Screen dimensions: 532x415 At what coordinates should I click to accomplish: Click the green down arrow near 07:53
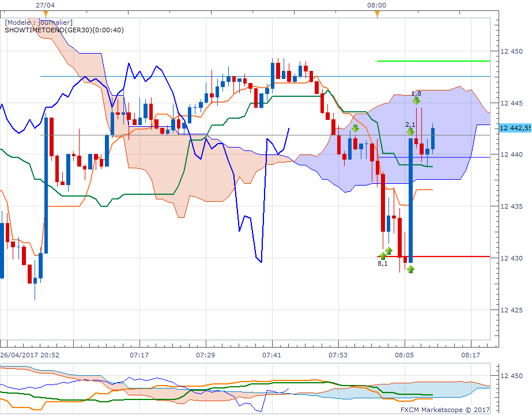point(355,129)
